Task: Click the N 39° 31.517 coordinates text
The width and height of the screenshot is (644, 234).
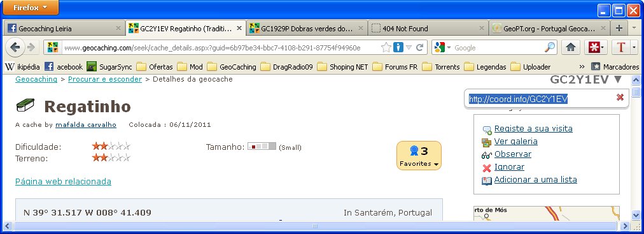Action: click(87, 212)
